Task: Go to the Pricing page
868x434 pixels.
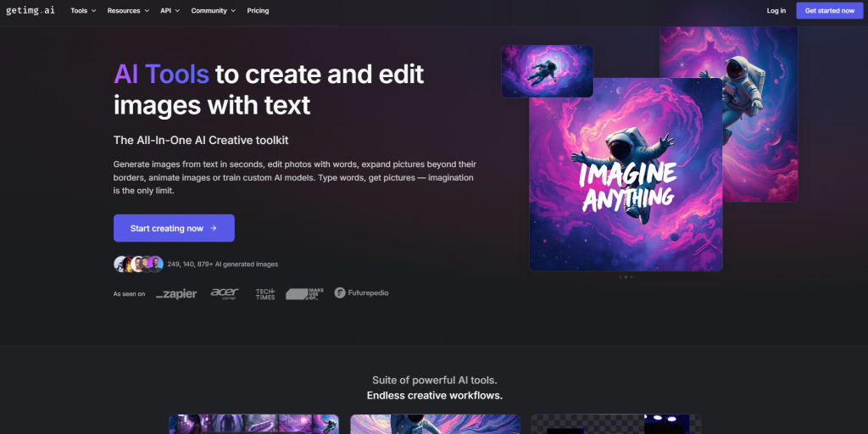Action: pyautogui.click(x=258, y=11)
